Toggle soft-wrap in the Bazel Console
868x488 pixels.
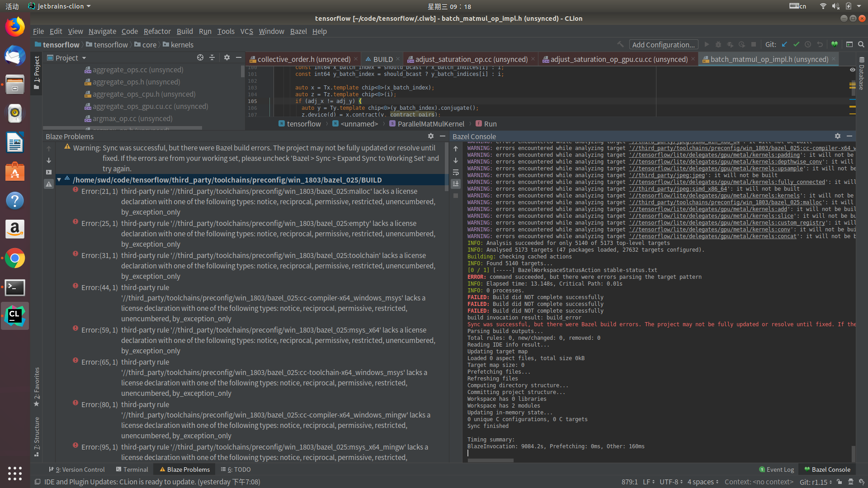[456, 173]
